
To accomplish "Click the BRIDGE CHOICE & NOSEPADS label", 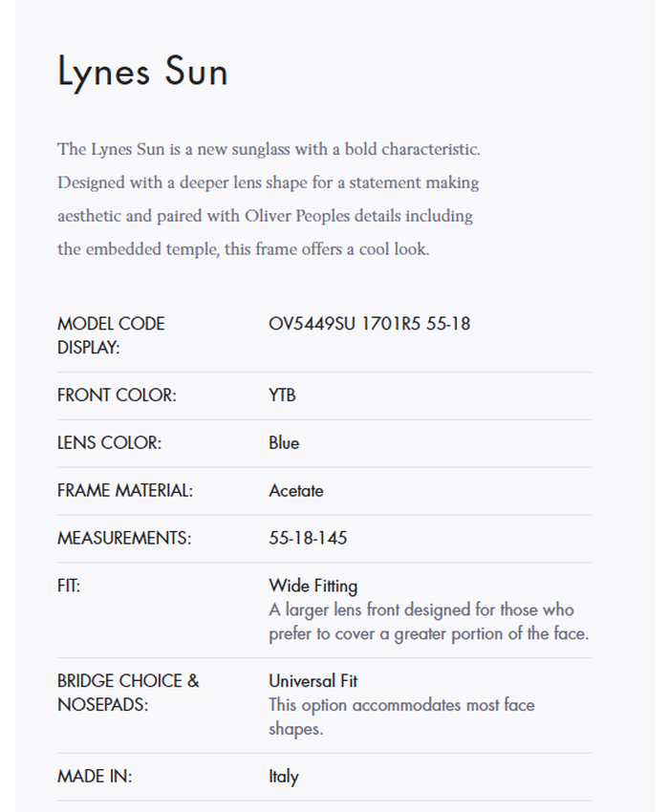I will pos(128,694).
